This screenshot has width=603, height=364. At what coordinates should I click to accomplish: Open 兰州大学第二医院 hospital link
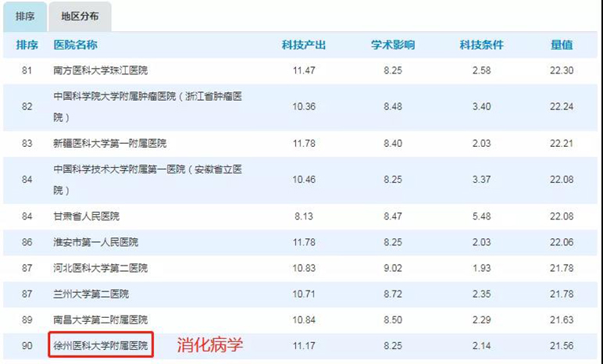click(x=91, y=294)
